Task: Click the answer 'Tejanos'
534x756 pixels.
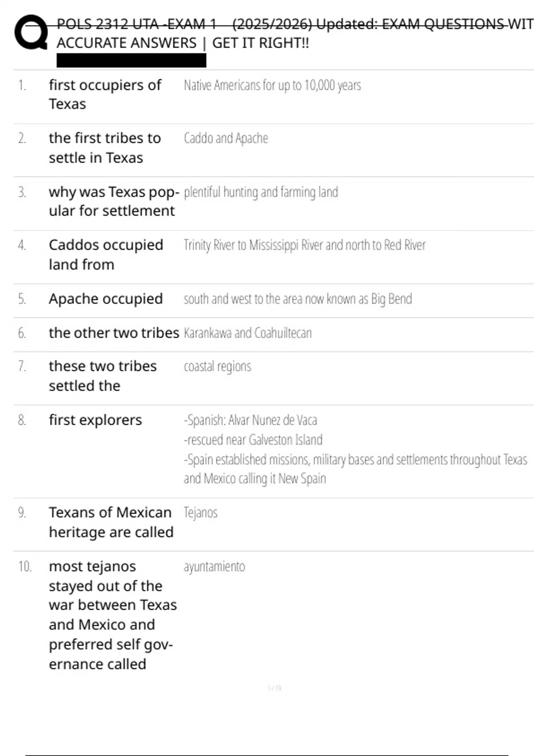Action: click(200, 513)
